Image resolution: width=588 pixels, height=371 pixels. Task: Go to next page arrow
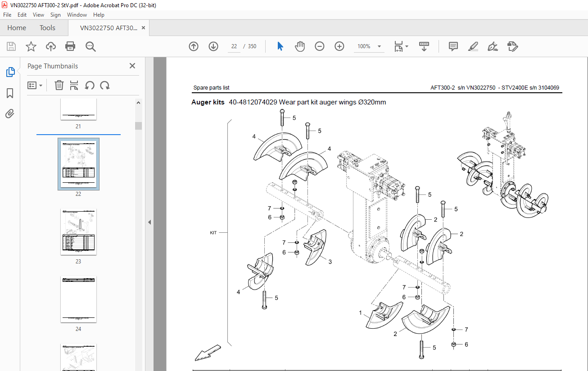213,46
